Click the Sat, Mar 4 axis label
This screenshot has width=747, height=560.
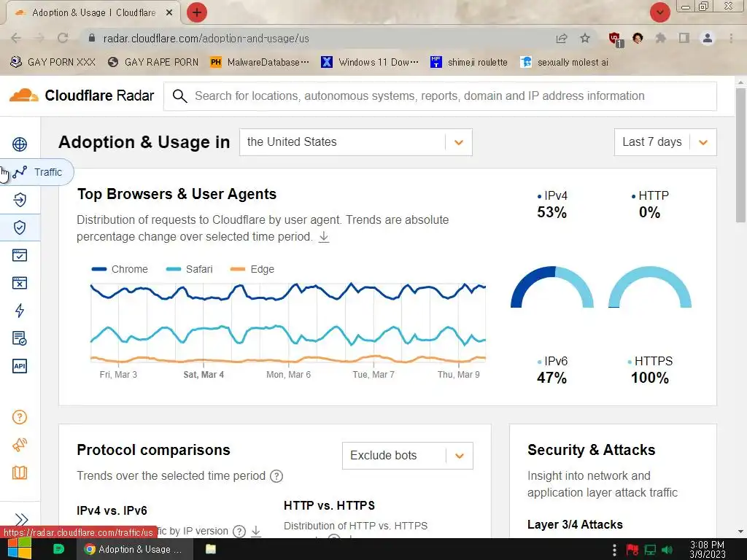pyautogui.click(x=204, y=375)
